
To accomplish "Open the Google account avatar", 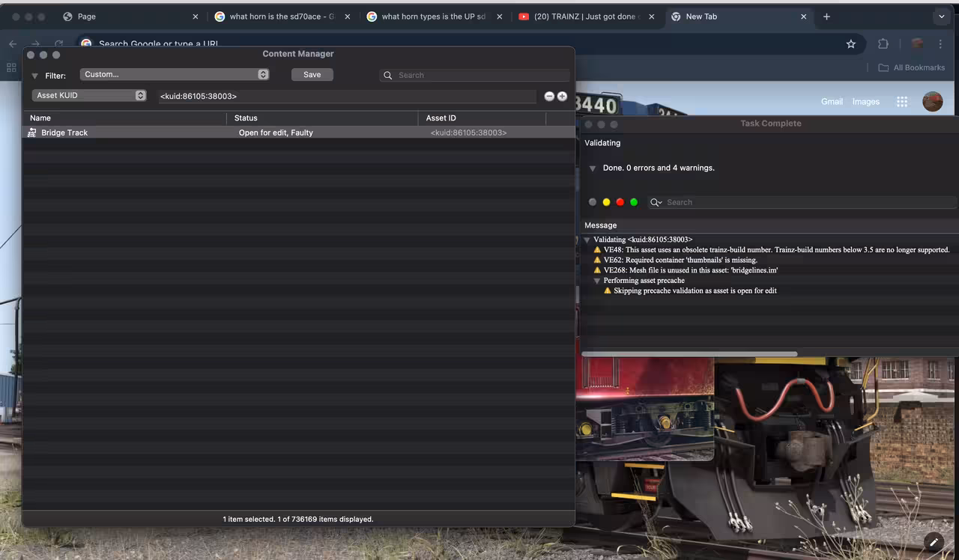I will click(933, 102).
